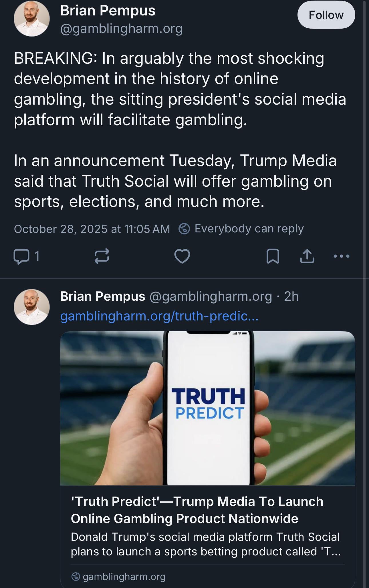Viewport: 369px width, 588px height.
Task: Click the 2h timestamp on the reply
Action: point(291,296)
